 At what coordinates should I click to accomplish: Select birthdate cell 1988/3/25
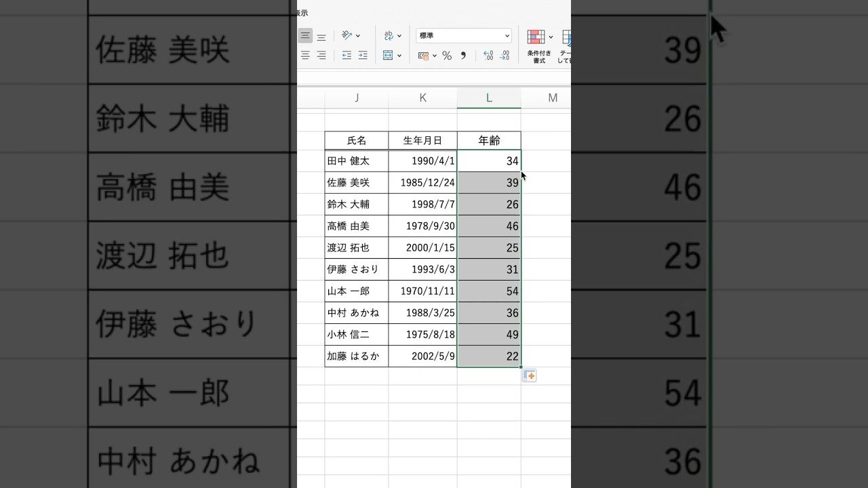422,312
